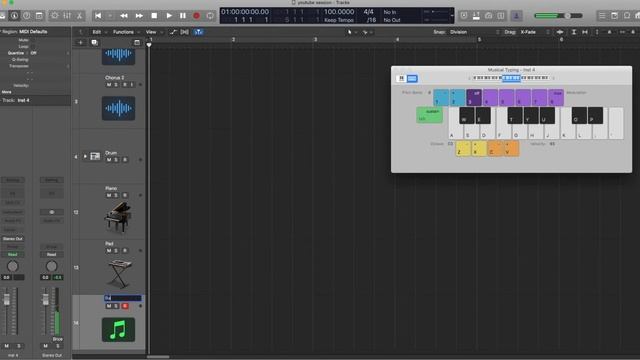Click the Stereo Out output button
This screenshot has height=360, width=640.
click(13, 238)
